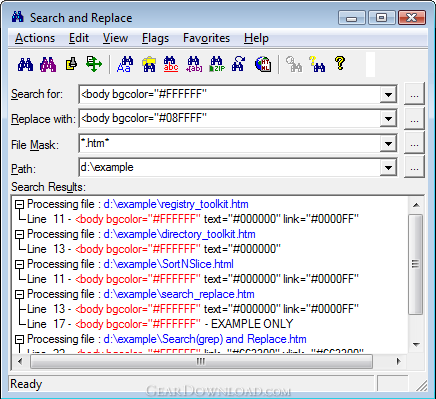Toggle the search ZIP files icon
The height and width of the screenshot is (399, 436).
pos(217,64)
